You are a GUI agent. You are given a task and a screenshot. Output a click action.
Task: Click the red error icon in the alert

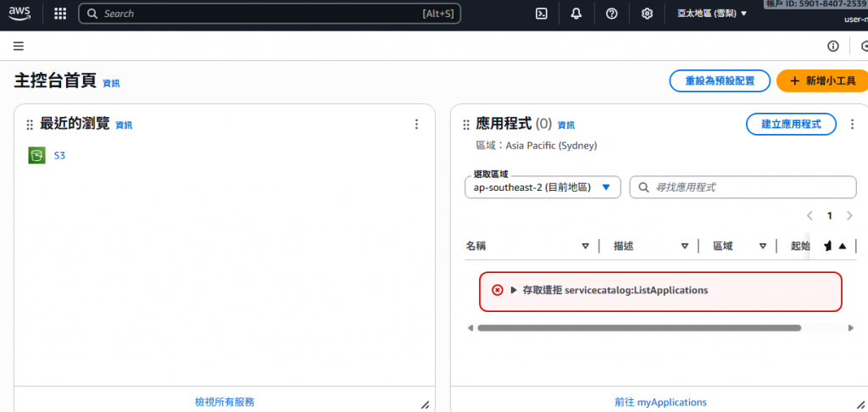498,290
